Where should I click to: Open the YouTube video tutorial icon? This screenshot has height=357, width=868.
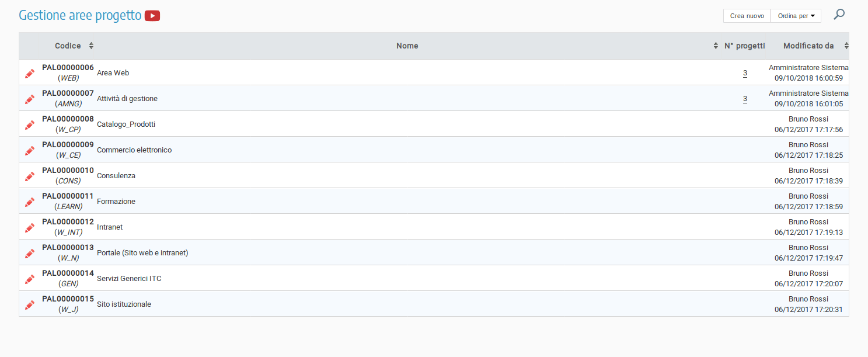[152, 16]
